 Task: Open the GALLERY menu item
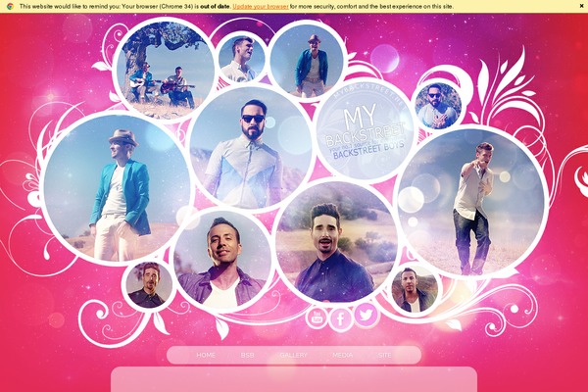point(293,355)
